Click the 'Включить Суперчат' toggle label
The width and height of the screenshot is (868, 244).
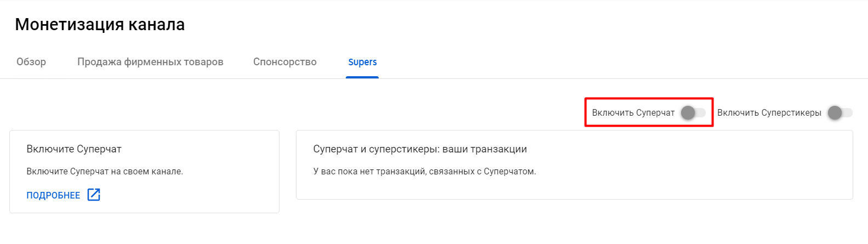(633, 112)
